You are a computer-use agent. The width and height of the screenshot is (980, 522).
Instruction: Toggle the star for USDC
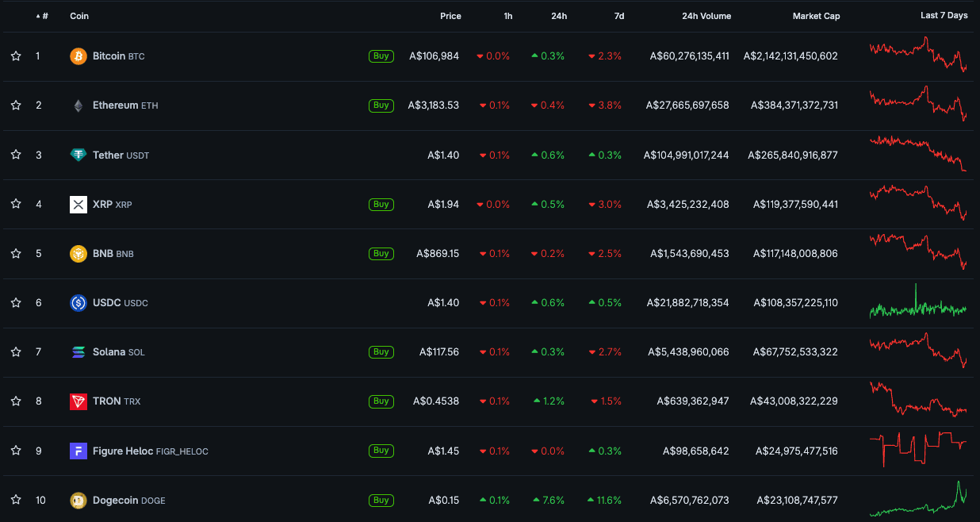16,303
